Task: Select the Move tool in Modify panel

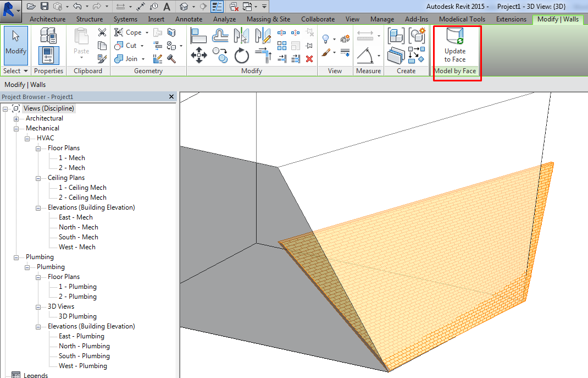Action: [x=199, y=55]
